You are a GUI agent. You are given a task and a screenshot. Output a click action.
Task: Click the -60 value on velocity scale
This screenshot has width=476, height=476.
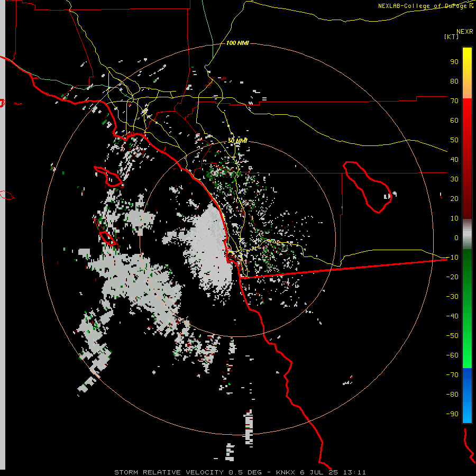[x=452, y=355]
